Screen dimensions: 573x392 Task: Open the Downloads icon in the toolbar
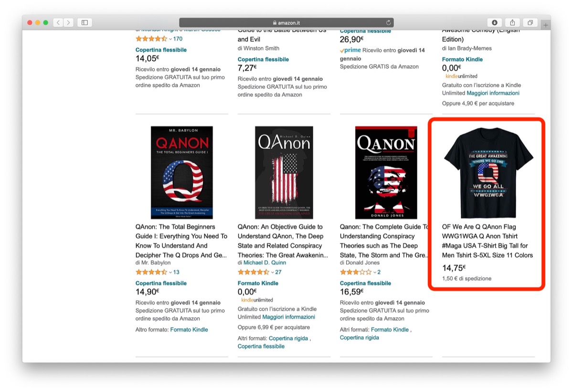tap(495, 22)
